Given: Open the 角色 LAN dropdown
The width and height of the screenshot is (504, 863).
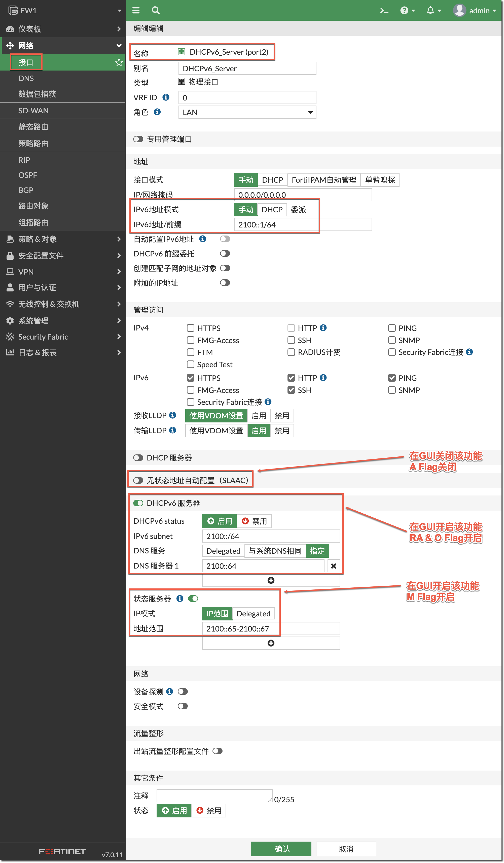Looking at the screenshot, I should pyautogui.click(x=247, y=112).
